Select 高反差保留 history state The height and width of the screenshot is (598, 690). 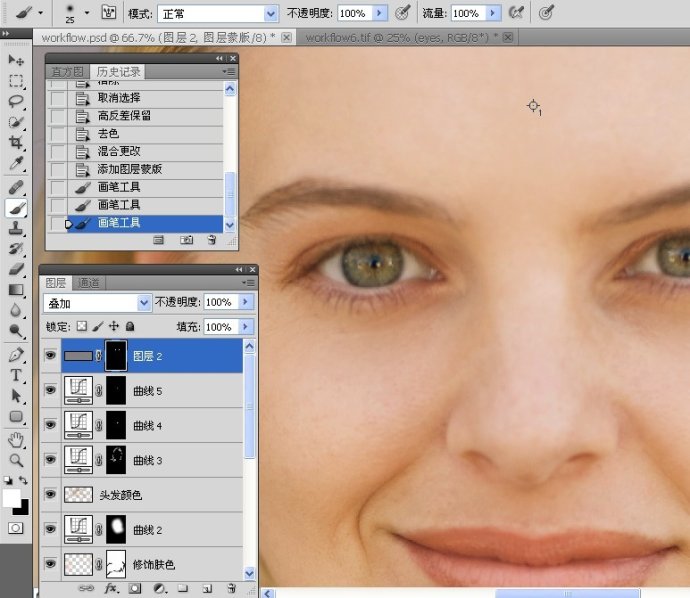[x=135, y=116]
